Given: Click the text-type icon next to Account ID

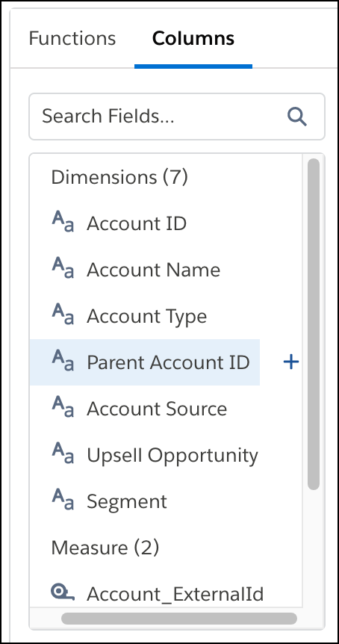Looking at the screenshot, I should coord(63,222).
